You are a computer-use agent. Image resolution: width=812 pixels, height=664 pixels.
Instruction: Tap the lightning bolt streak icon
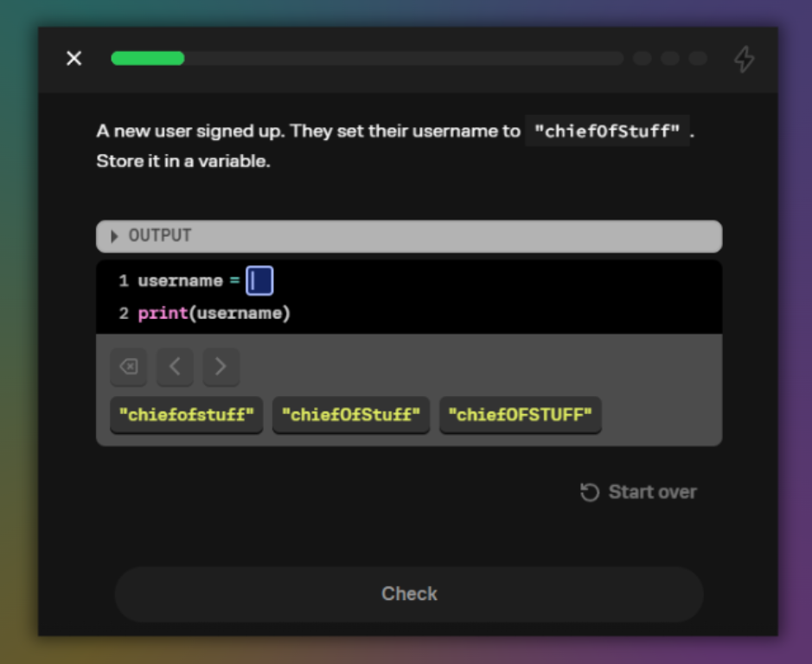coord(744,58)
